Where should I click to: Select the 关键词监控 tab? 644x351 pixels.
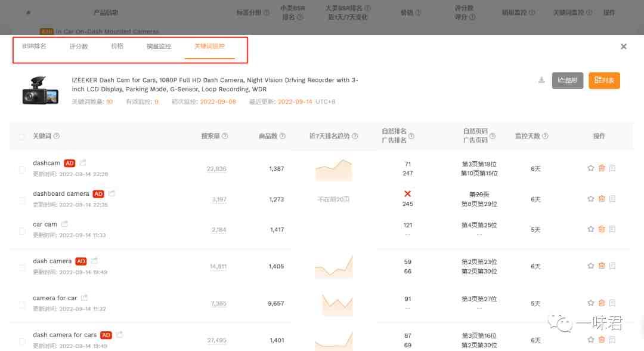pyautogui.click(x=209, y=46)
